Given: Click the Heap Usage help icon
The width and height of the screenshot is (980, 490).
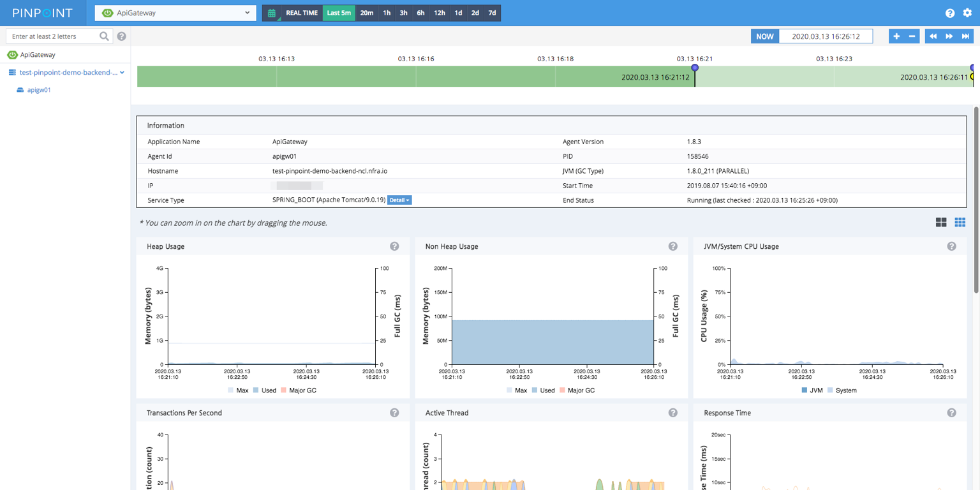Looking at the screenshot, I should point(394,246).
